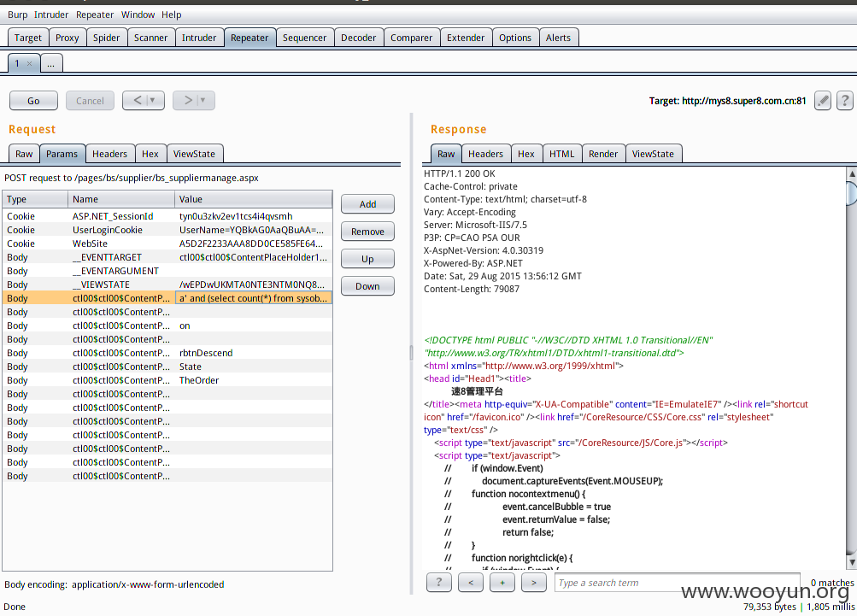The height and width of the screenshot is (616, 857).
Task: Move parameter Up
Action: 367,259
